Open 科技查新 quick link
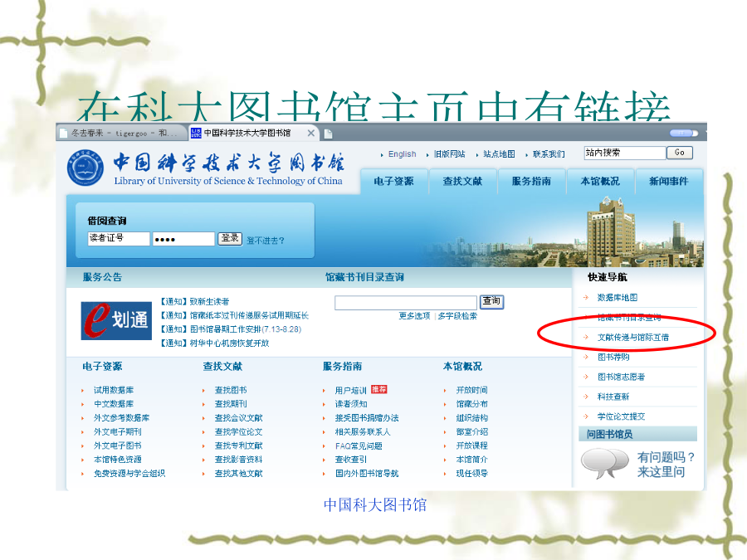This screenshot has width=747, height=560. point(613,397)
